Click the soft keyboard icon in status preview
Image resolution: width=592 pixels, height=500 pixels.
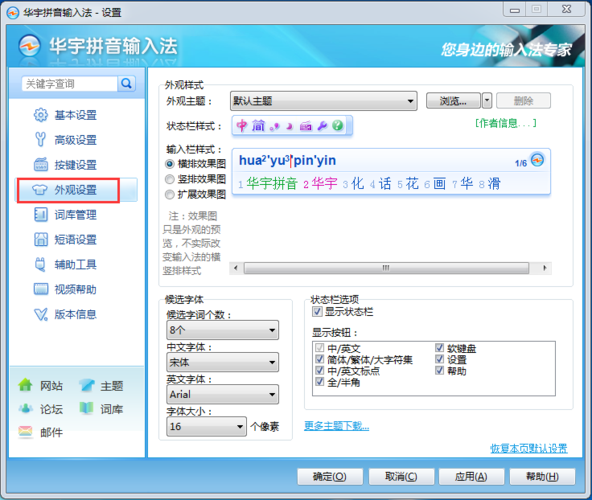point(306,126)
